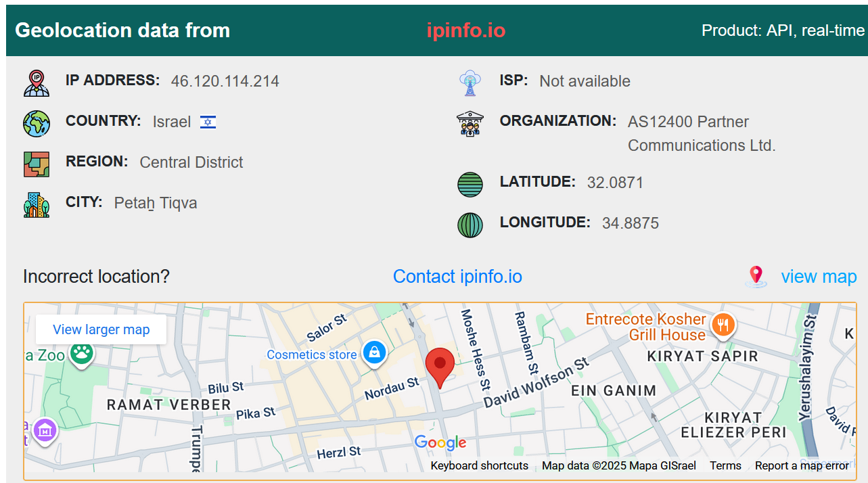Select the Entrecote Kosher Grill House marker
This screenshot has width=868, height=483.
723,325
